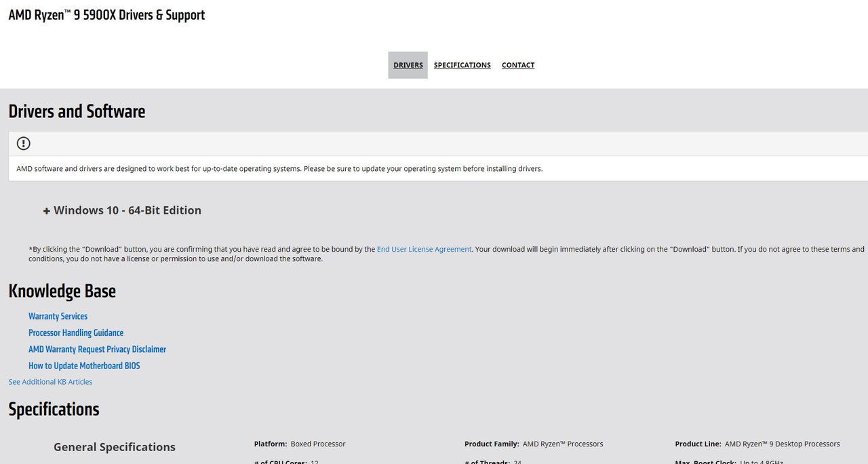Switch to the Drivers tab
Viewport: 868px width, 464px height.
coord(408,65)
